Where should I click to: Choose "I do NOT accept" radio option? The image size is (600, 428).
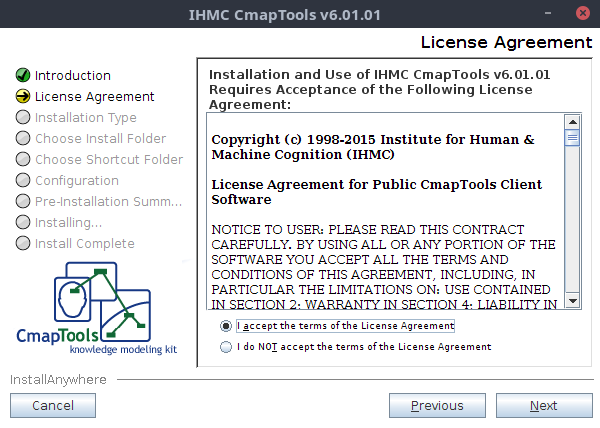tap(226, 347)
